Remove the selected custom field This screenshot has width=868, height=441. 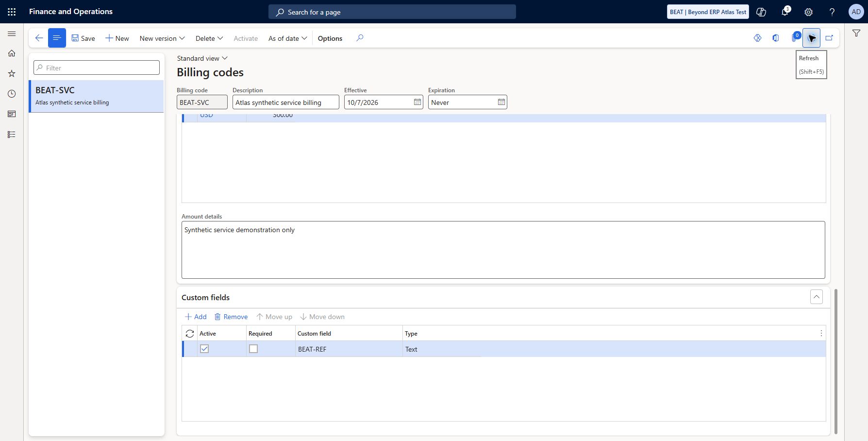pos(231,317)
